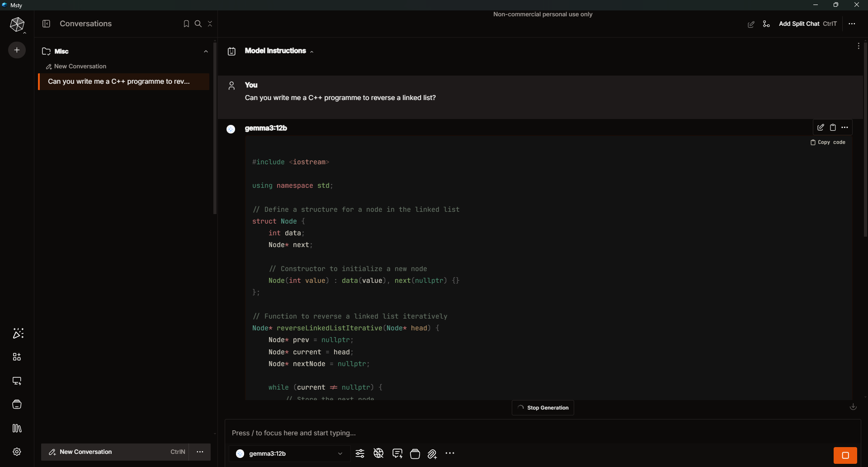The width and height of the screenshot is (868, 467).
Task: Open model parameters sliders near the input
Action: [360, 454]
